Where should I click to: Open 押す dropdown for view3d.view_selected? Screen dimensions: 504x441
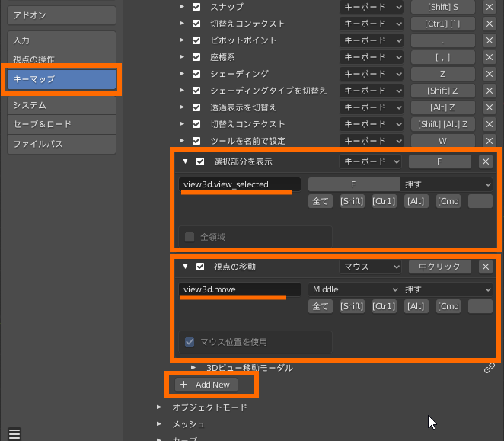446,184
